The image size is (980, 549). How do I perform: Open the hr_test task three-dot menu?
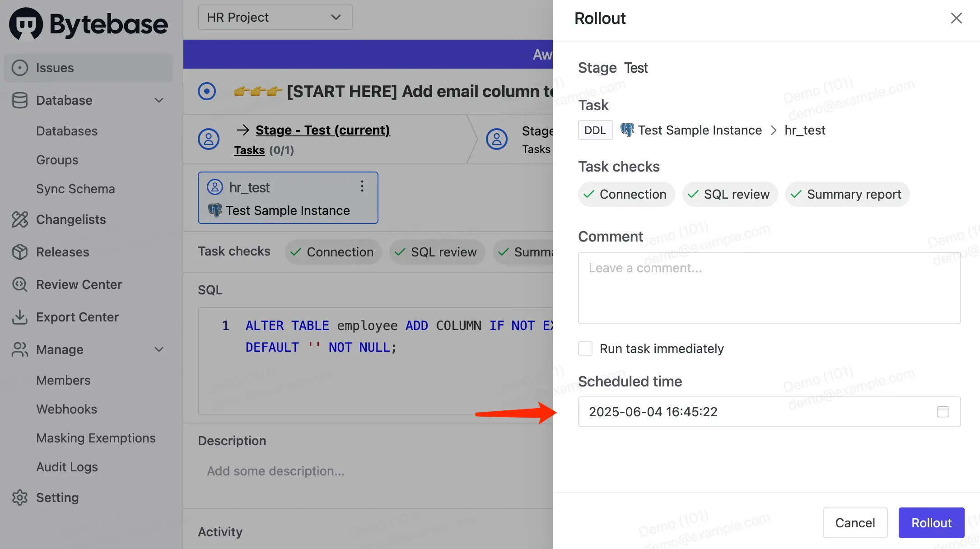(x=362, y=186)
